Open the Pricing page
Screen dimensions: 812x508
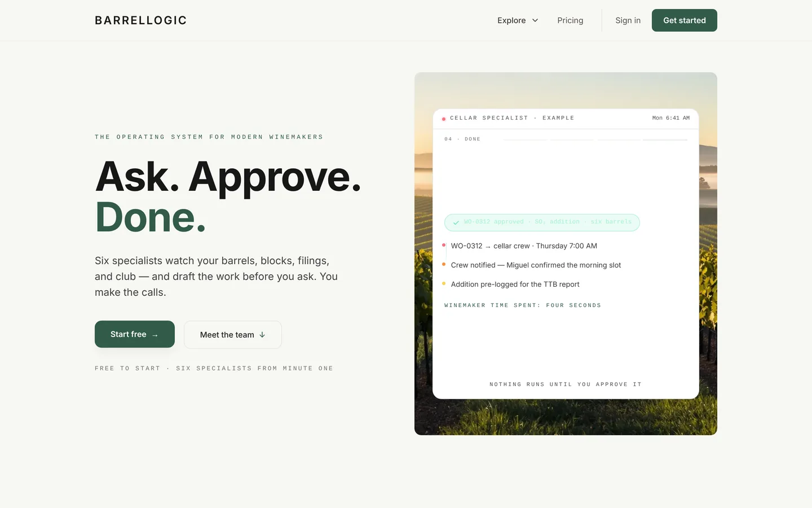tap(570, 20)
